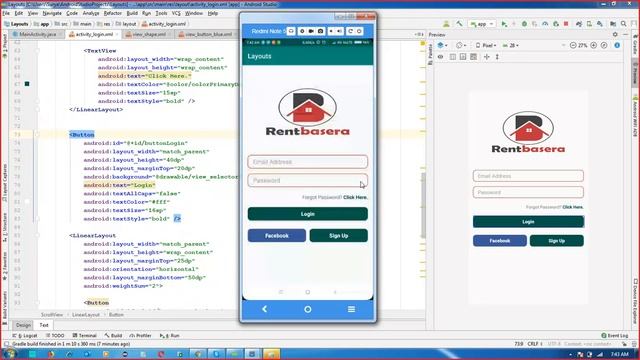The width and height of the screenshot is (640, 360).
Task: Fold the LinearLayout tag at line 85
Action: [37, 236]
